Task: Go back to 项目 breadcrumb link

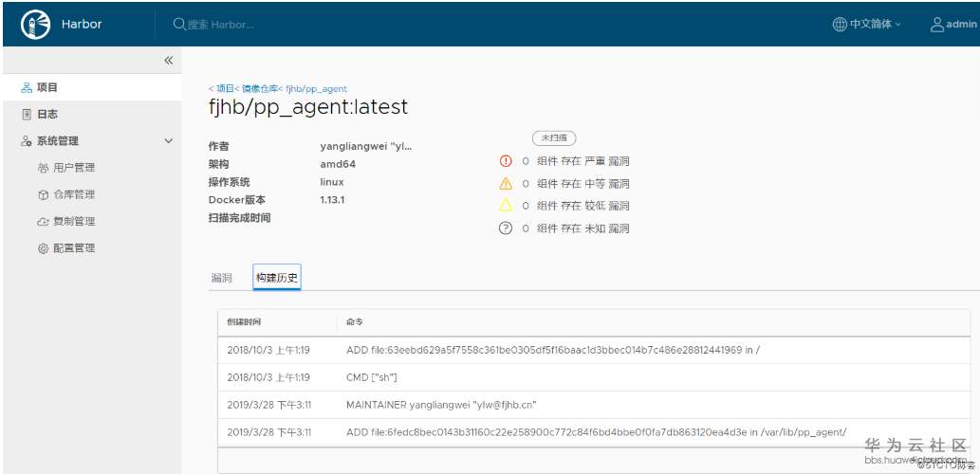Action: pyautogui.click(x=225, y=88)
